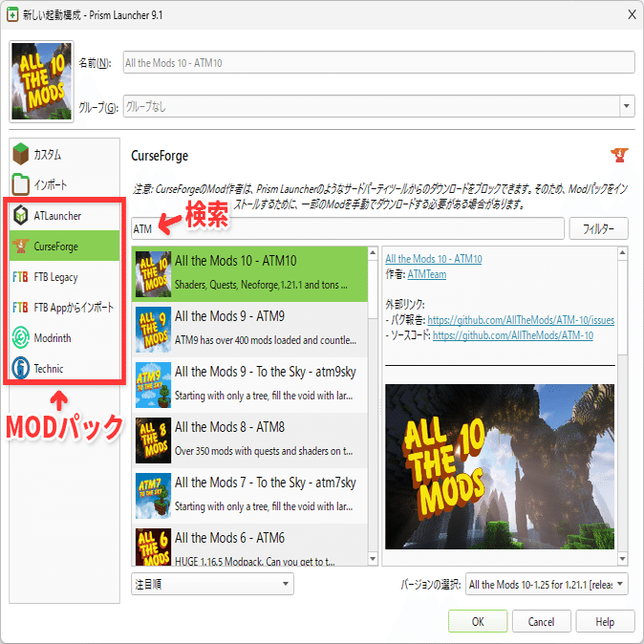The height and width of the screenshot is (644, 644).
Task: Click the CurseForge logo beside the heading
Action: point(619,155)
